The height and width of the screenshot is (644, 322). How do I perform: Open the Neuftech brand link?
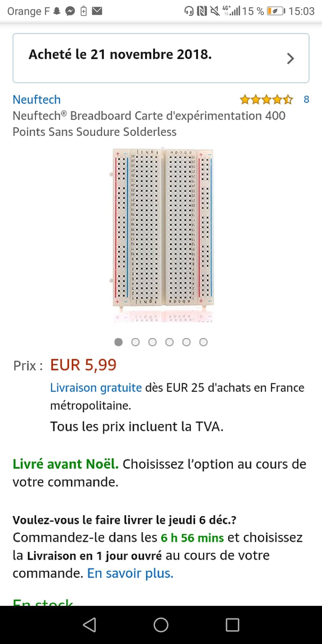(x=37, y=99)
